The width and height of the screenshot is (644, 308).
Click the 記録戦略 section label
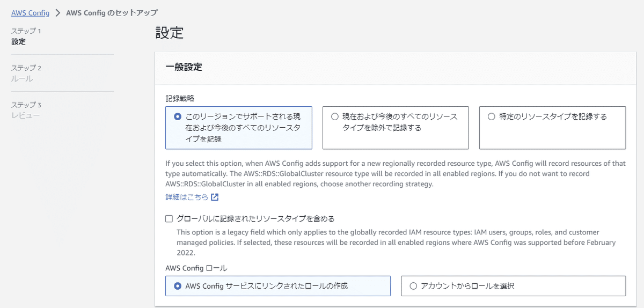click(x=180, y=98)
